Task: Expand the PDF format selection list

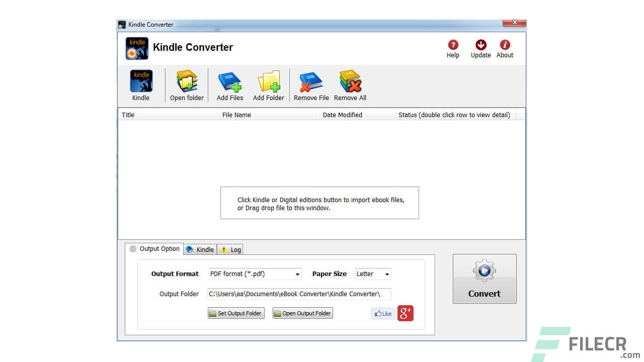Action: click(297, 274)
